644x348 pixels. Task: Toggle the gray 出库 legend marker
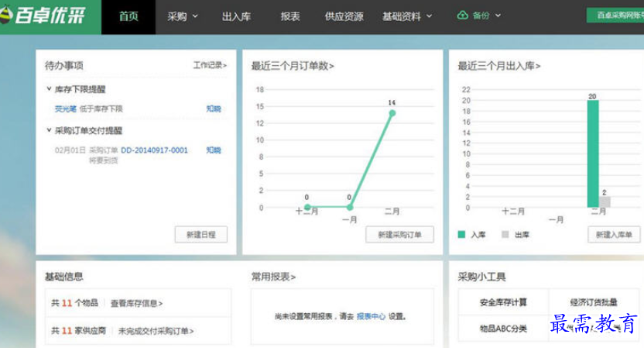(x=505, y=234)
